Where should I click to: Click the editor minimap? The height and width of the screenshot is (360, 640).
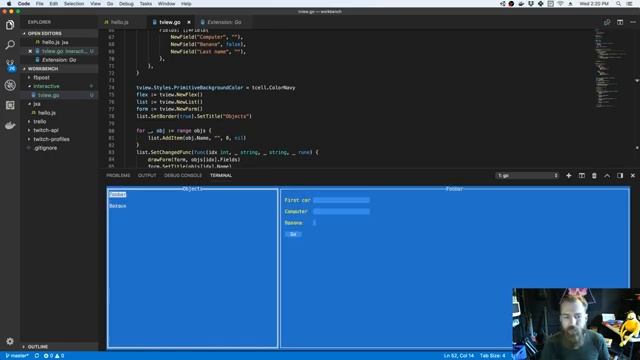pos(611,69)
